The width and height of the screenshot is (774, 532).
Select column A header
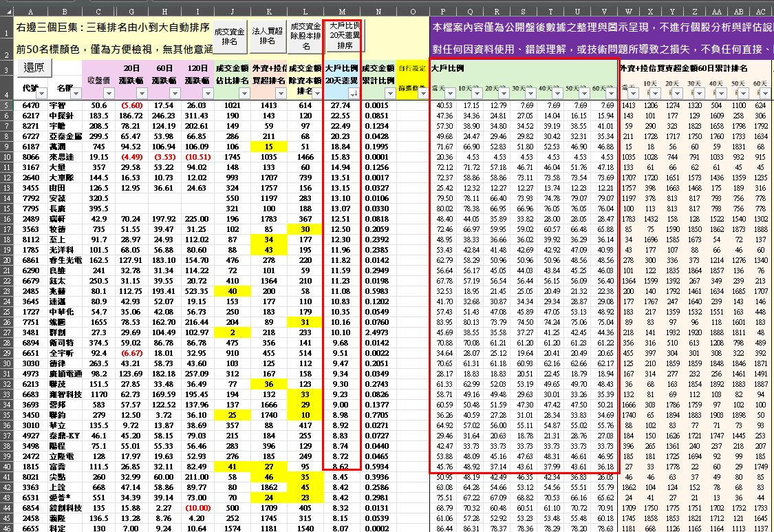(x=30, y=12)
